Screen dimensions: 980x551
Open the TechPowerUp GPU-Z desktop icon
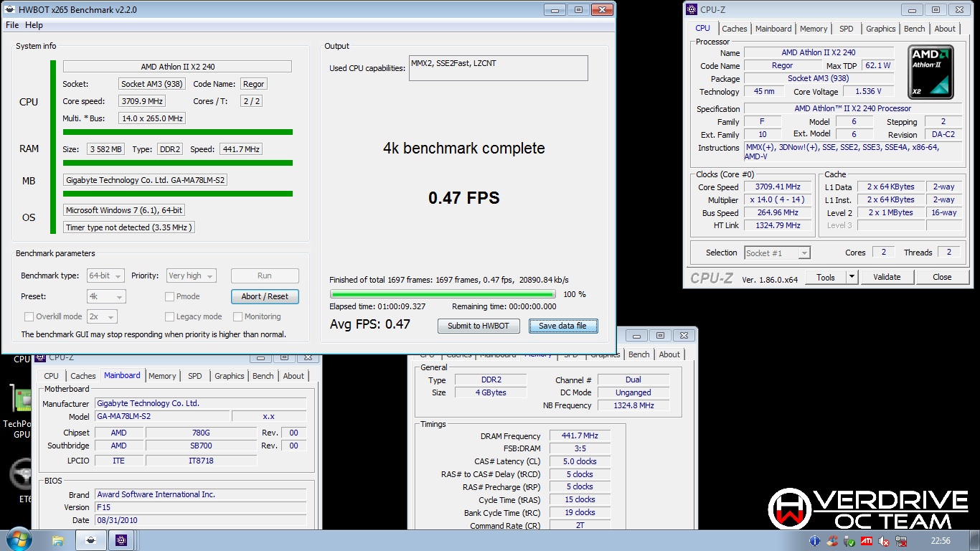tap(17, 410)
